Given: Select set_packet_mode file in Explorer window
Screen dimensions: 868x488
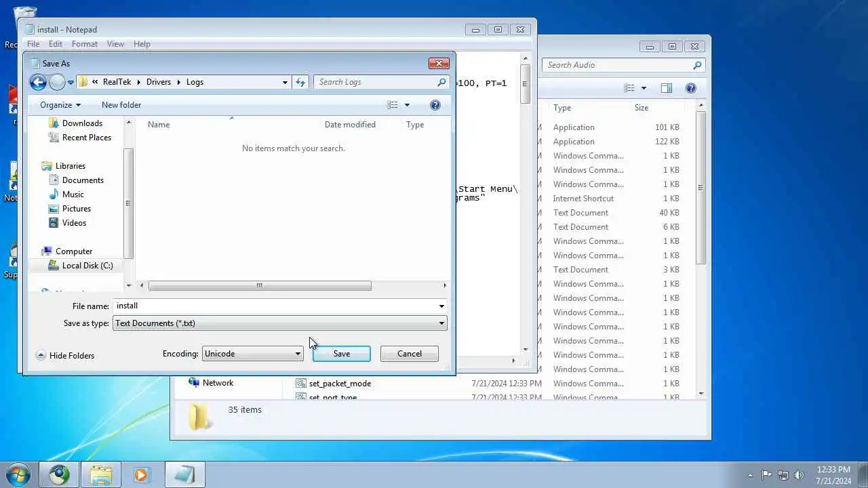Looking at the screenshot, I should (x=340, y=384).
